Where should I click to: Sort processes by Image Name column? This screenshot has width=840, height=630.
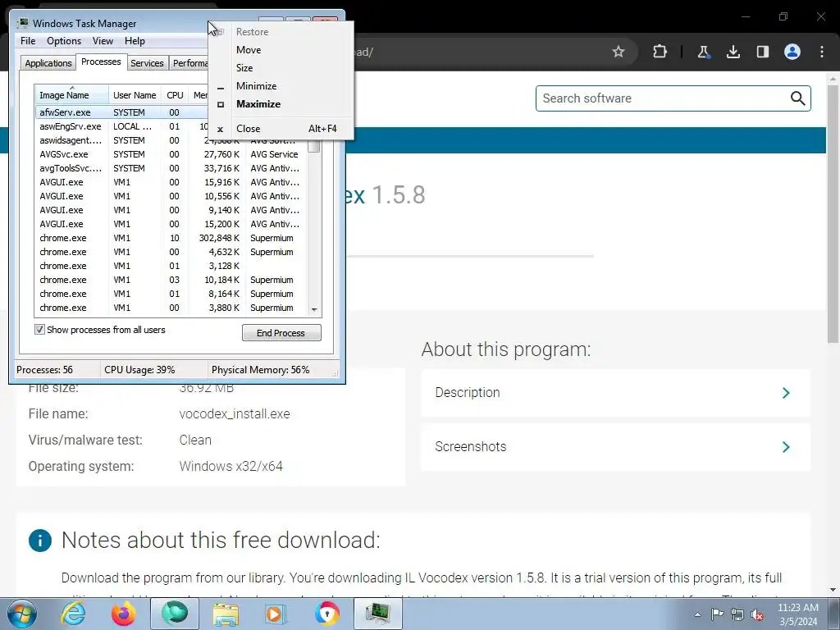click(x=71, y=95)
